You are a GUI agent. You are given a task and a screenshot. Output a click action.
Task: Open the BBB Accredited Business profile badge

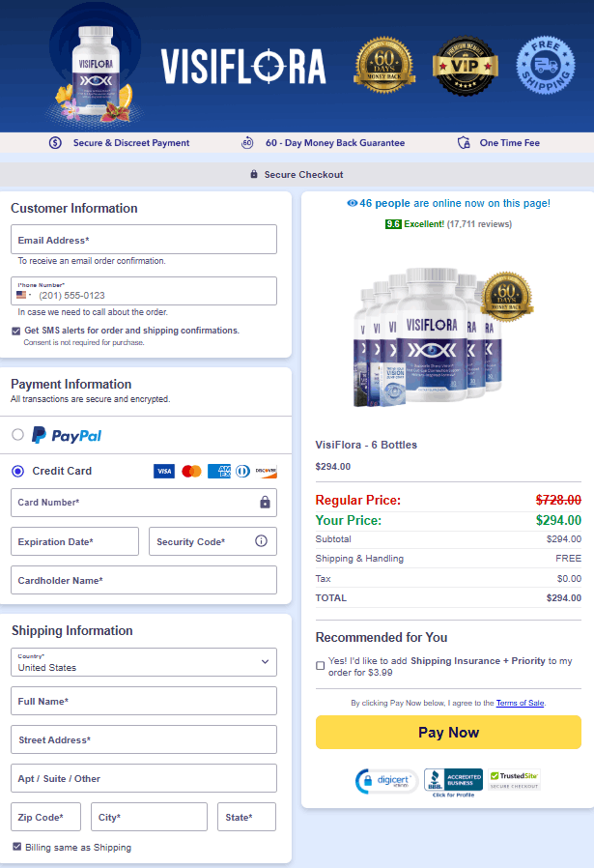click(454, 782)
